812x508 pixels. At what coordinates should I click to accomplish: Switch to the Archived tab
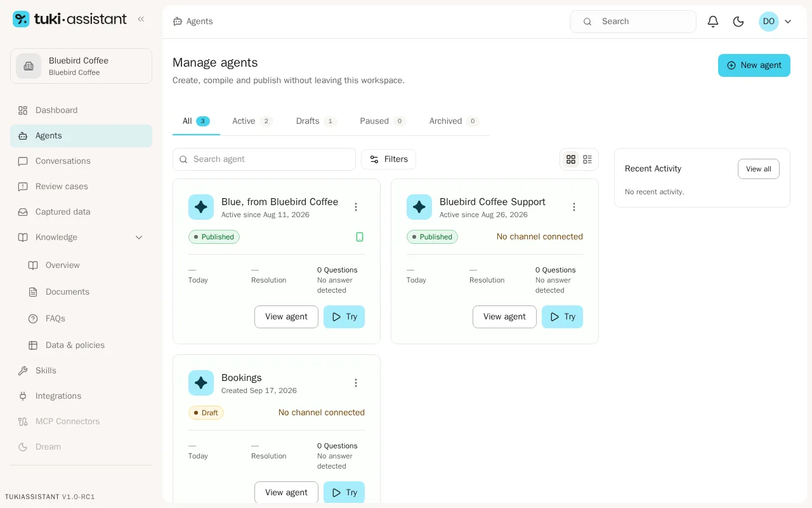tap(454, 121)
